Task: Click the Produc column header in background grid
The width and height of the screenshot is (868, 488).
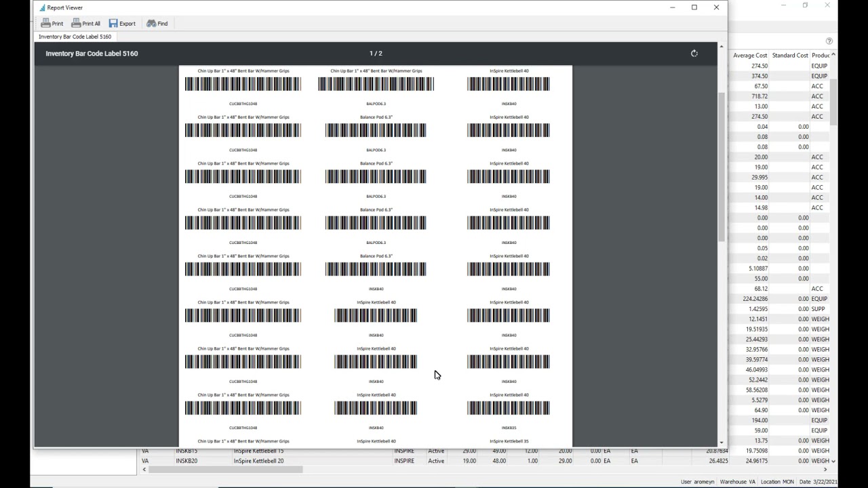Action: [821, 56]
